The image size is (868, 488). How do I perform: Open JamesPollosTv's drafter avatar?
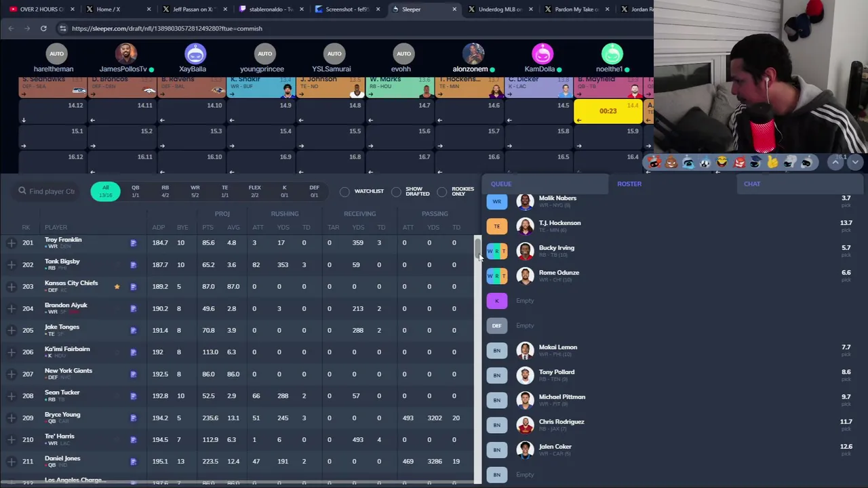(125, 54)
